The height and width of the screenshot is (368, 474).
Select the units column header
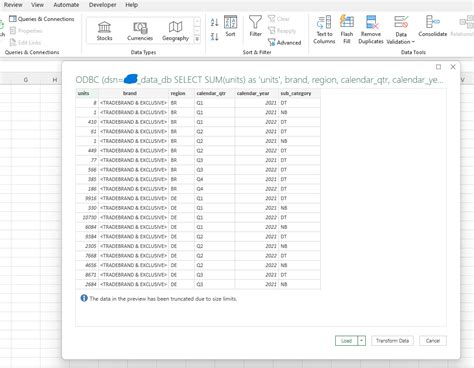point(87,93)
